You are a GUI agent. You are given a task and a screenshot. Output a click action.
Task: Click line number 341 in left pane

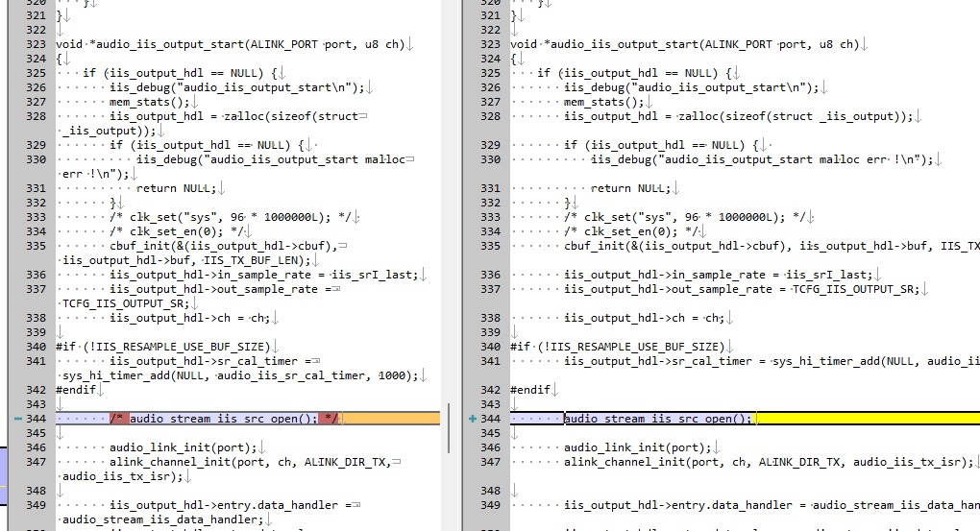tap(36, 360)
